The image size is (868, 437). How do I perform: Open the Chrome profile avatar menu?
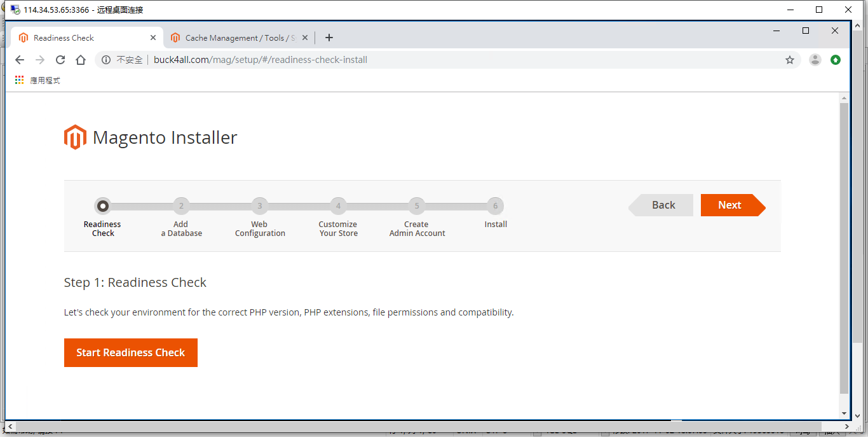tap(815, 60)
